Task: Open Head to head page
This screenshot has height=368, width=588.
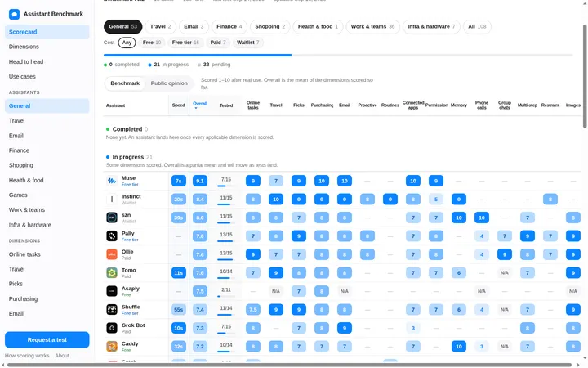Action: point(47,61)
